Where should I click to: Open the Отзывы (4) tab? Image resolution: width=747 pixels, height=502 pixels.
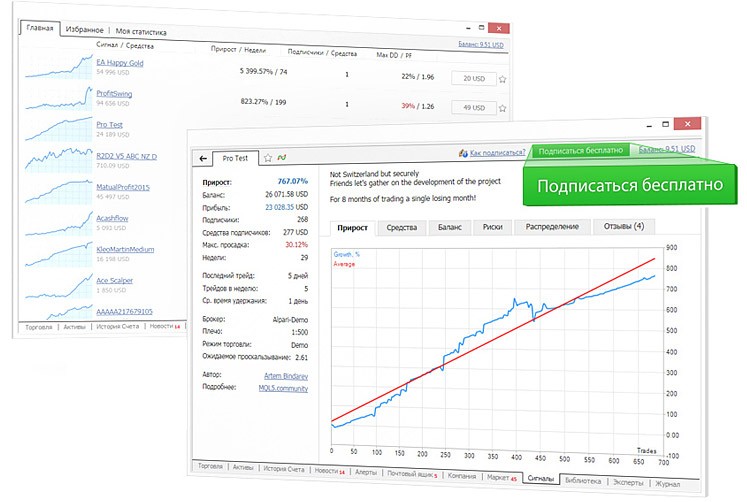[x=624, y=226]
